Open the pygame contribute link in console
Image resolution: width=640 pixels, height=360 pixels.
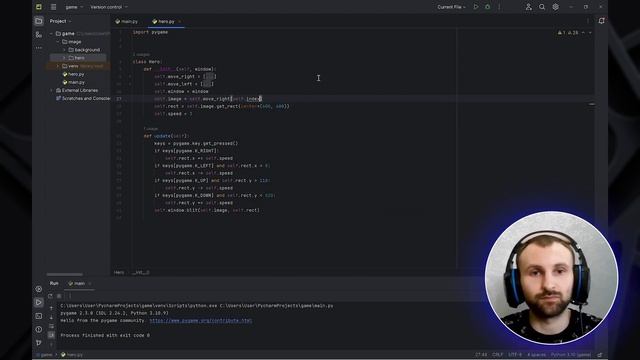pyautogui.click(x=201, y=320)
